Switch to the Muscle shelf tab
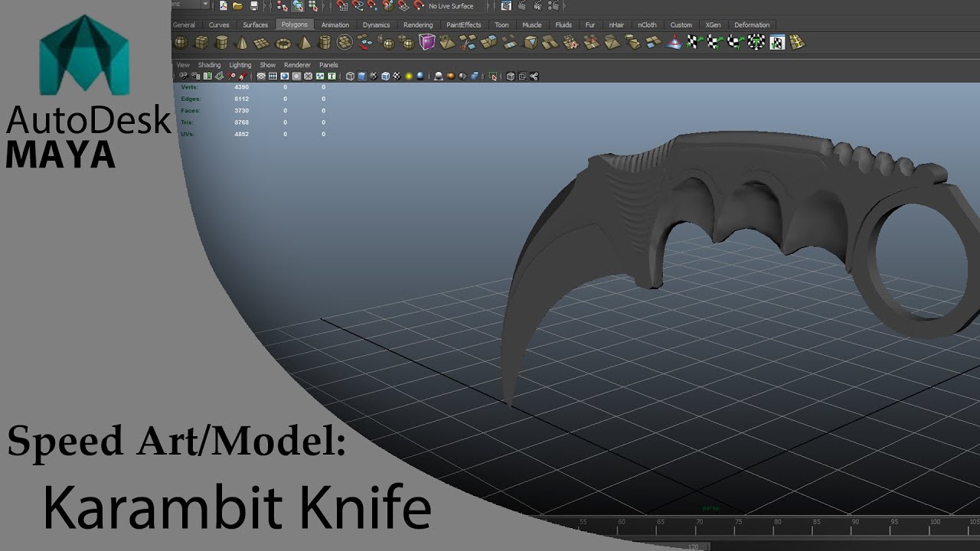The height and width of the screenshot is (551, 980). tap(531, 24)
